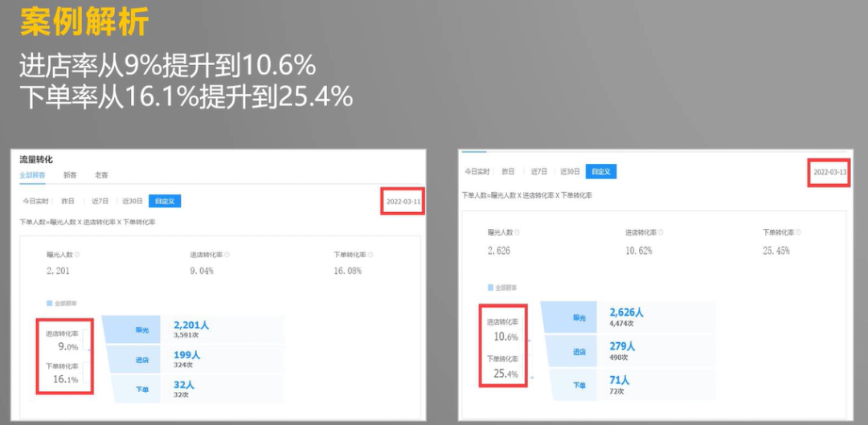Switch to the 新客 tab
This screenshot has height=425, width=868.
coord(70,175)
